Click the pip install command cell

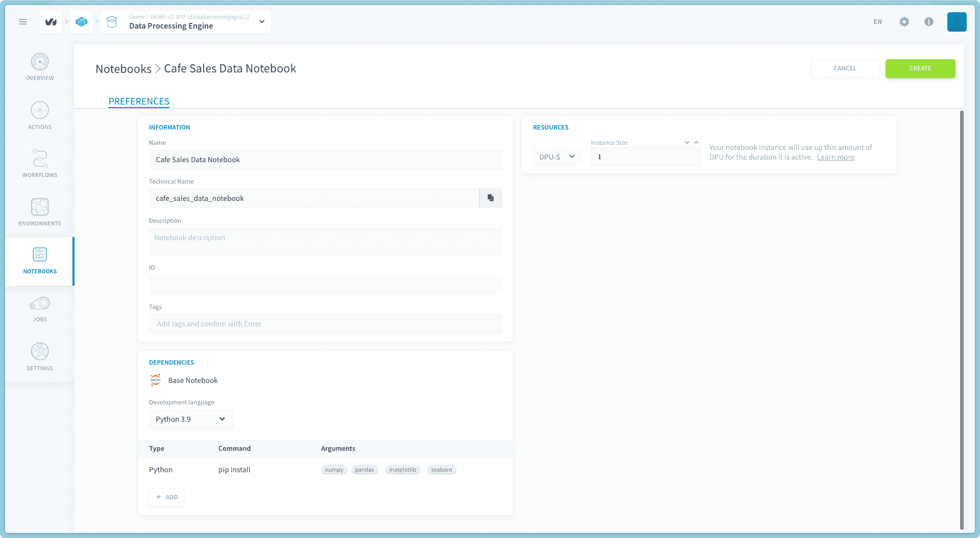pos(234,470)
